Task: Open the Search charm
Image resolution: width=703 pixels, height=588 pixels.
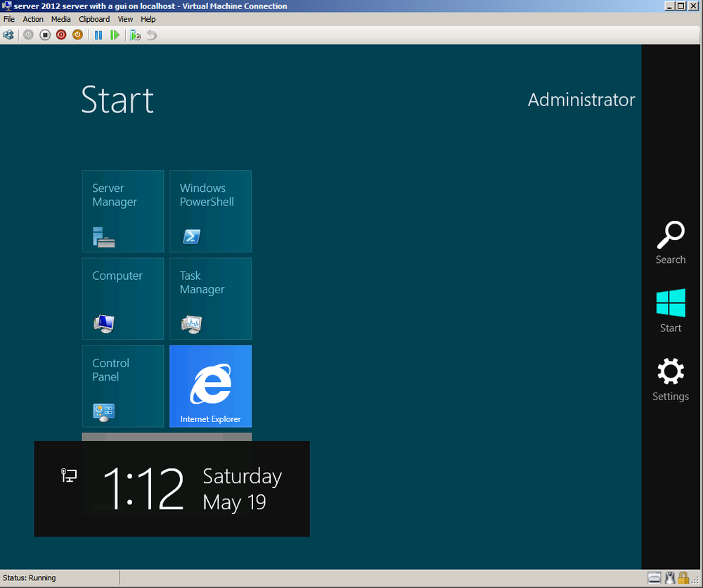Action: point(671,242)
